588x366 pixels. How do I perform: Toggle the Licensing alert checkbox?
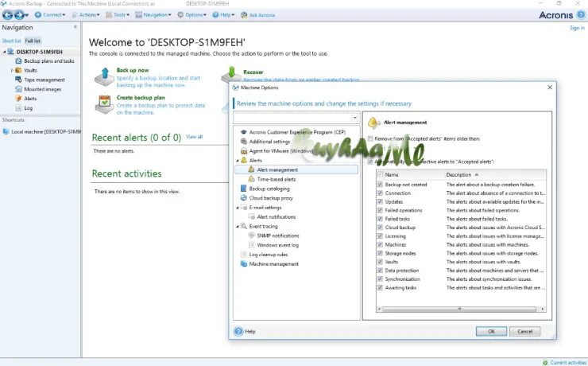[380, 236]
